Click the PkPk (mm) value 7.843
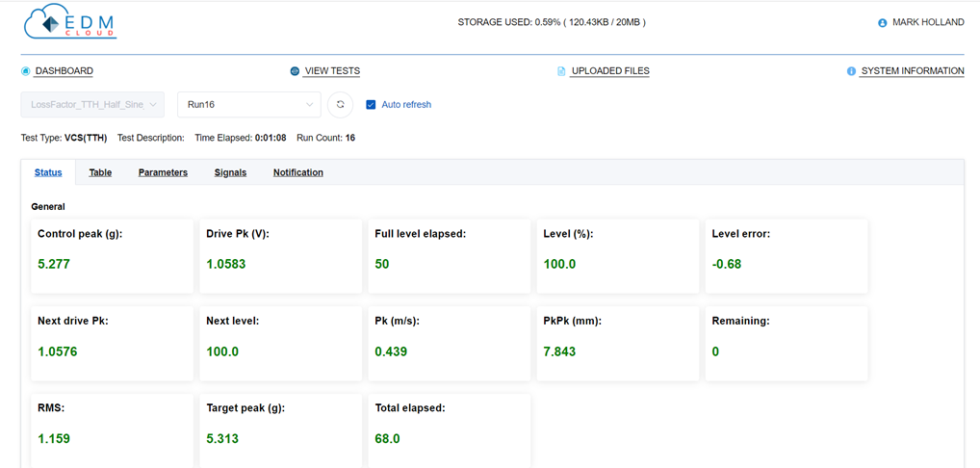The width and height of the screenshot is (980, 468). point(559,351)
